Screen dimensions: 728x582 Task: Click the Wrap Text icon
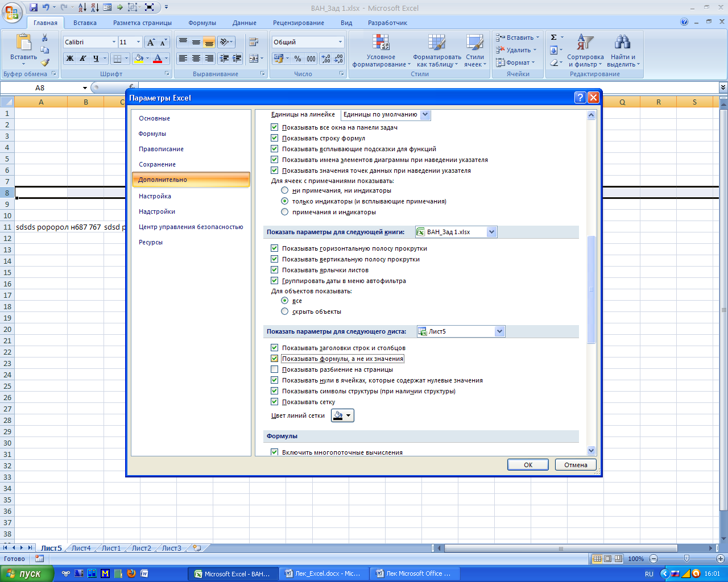[x=254, y=42]
